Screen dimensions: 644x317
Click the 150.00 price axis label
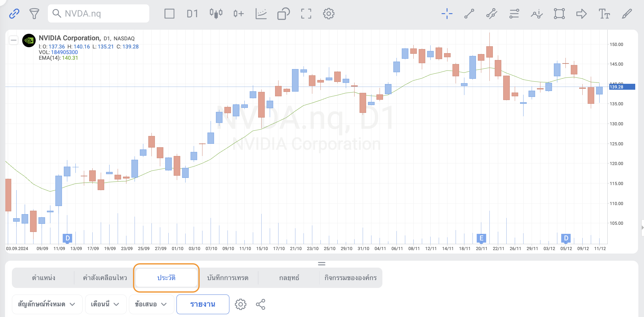pos(616,44)
